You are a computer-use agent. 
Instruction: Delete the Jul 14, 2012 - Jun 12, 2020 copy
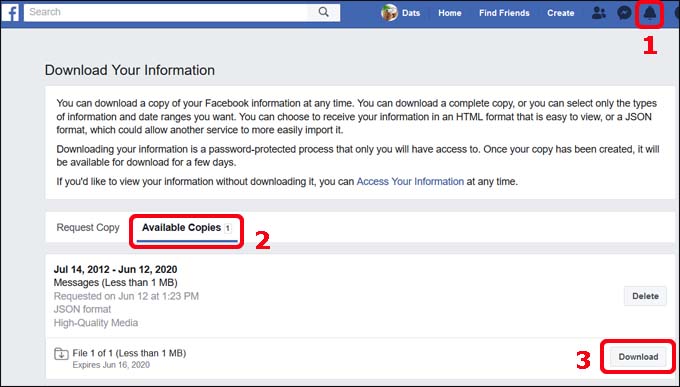(x=645, y=296)
